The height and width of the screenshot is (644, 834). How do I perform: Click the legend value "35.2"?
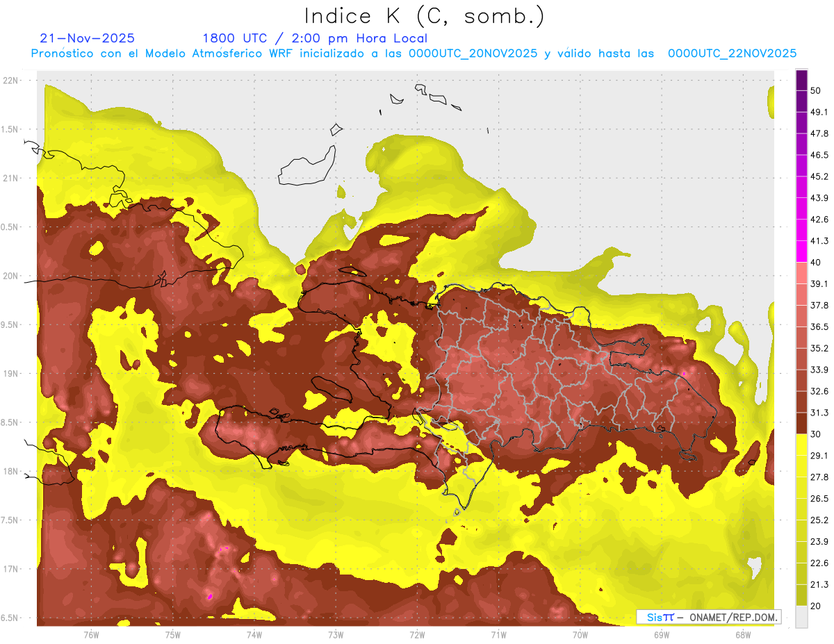[819, 348]
